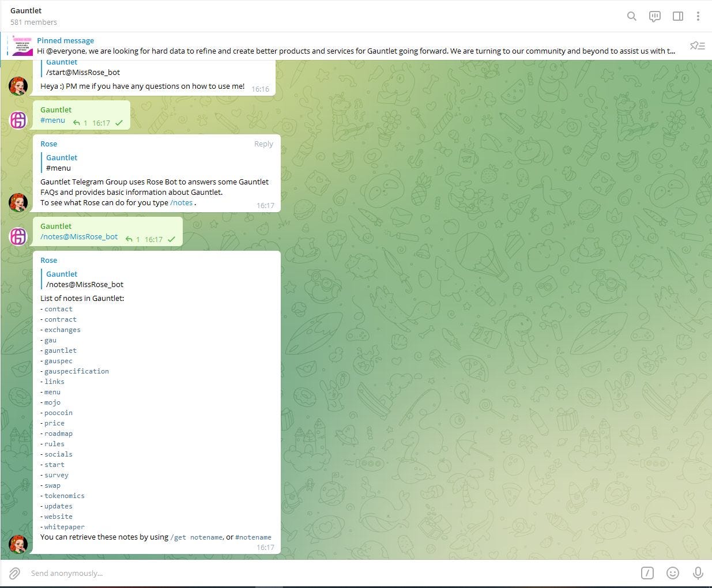The width and height of the screenshot is (712, 588).
Task: Click the note name price
Action: [54, 423]
